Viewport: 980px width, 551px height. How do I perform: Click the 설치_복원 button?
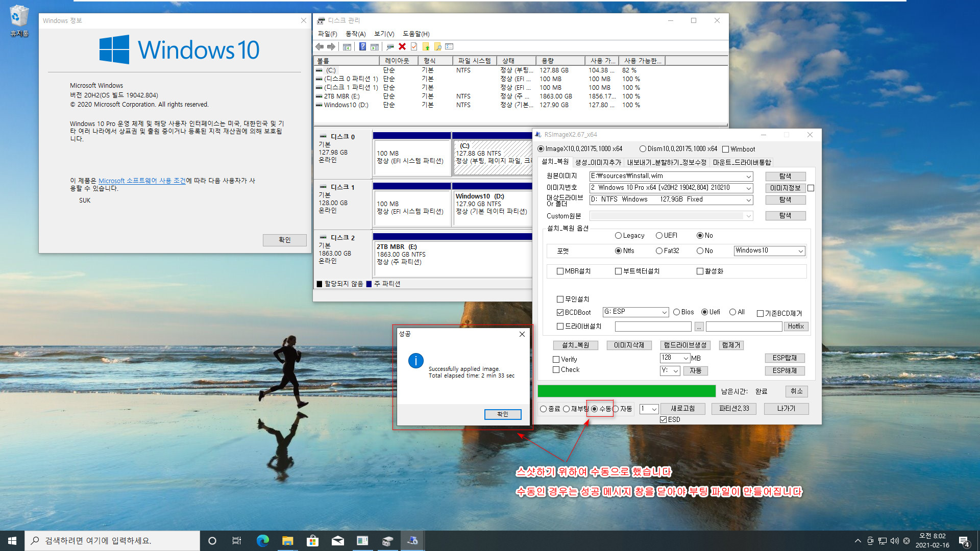click(x=576, y=345)
